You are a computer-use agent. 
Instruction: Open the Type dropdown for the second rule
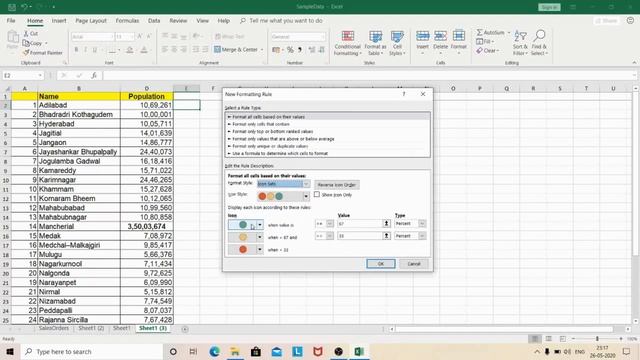tap(422, 236)
